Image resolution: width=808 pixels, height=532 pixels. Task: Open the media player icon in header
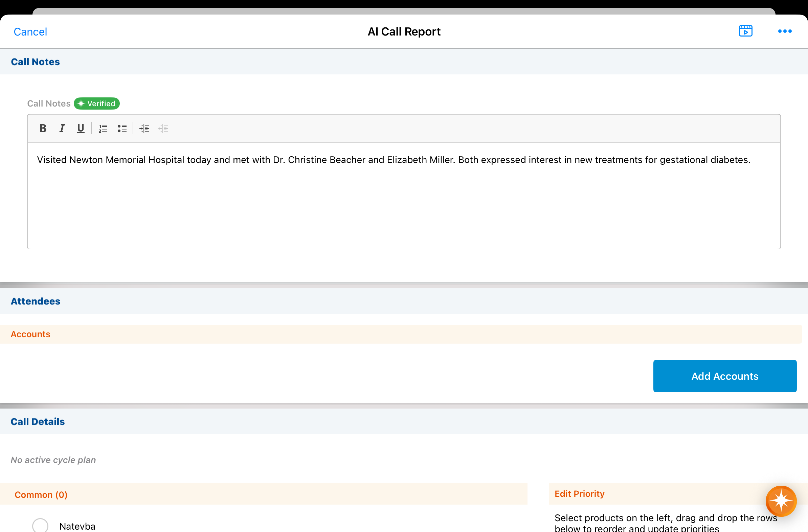tap(745, 31)
